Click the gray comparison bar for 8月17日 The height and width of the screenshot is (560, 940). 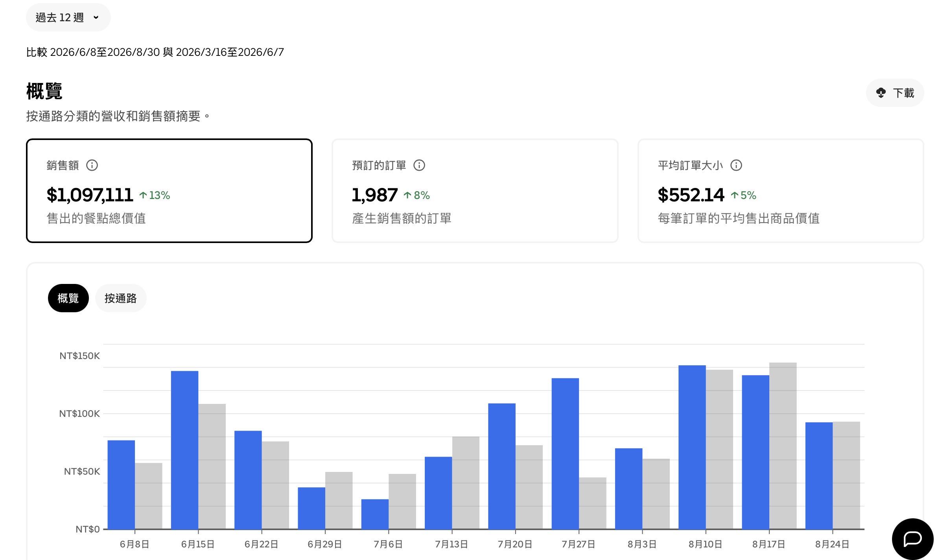783,446
